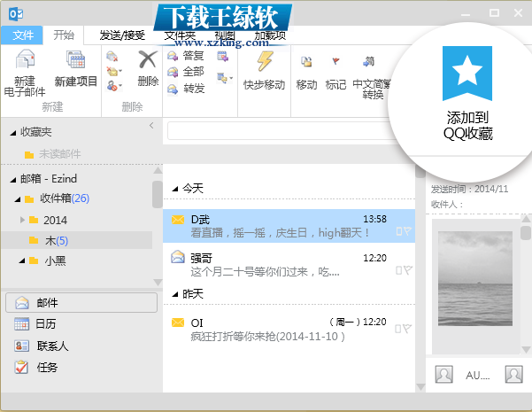Open the 日历 calendar view

(x=35, y=323)
